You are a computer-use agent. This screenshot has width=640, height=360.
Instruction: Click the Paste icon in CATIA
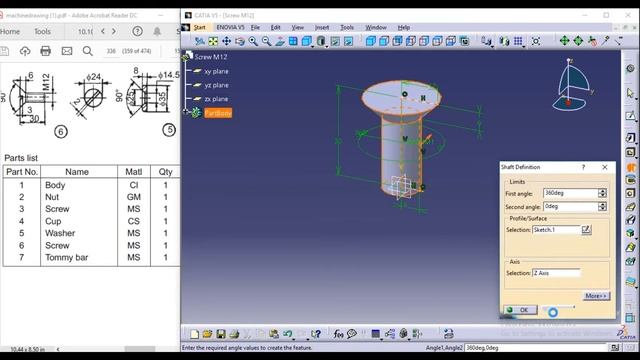point(273,334)
